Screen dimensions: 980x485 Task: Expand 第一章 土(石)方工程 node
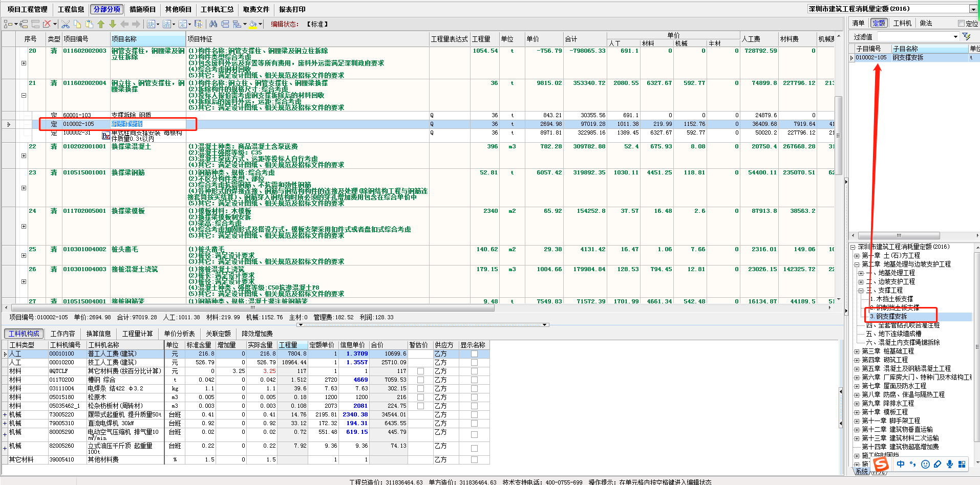857,255
